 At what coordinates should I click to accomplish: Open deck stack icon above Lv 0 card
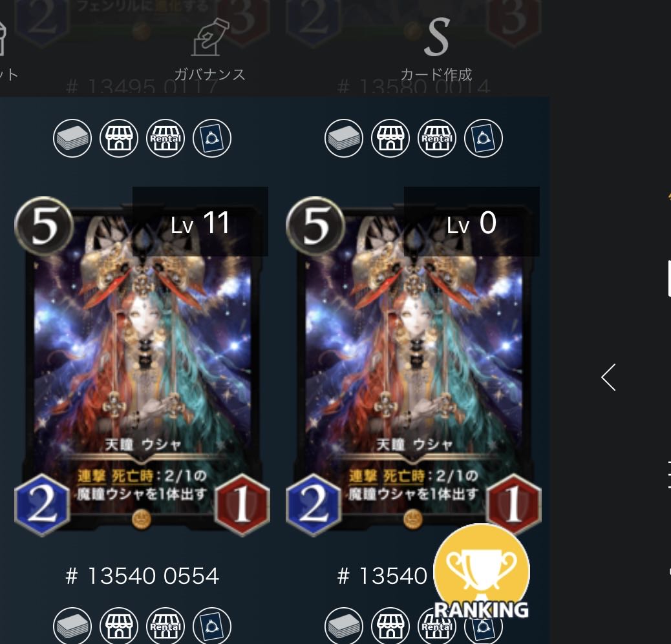point(344,138)
